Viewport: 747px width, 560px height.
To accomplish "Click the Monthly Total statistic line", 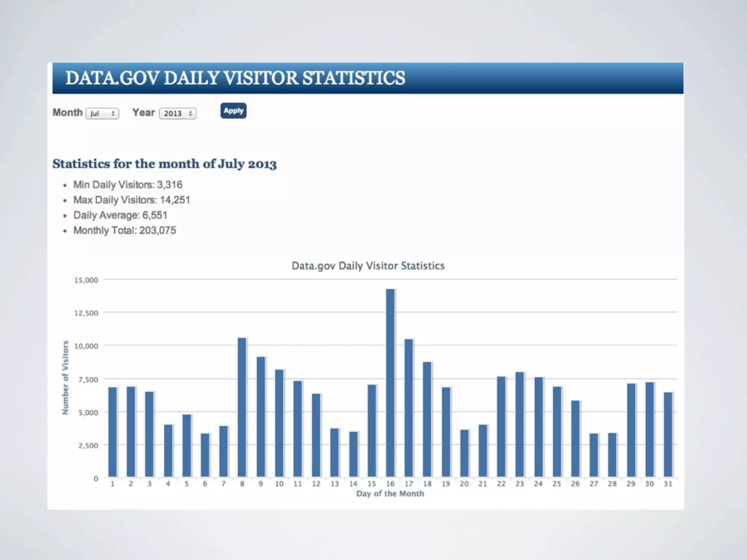I will click(124, 230).
